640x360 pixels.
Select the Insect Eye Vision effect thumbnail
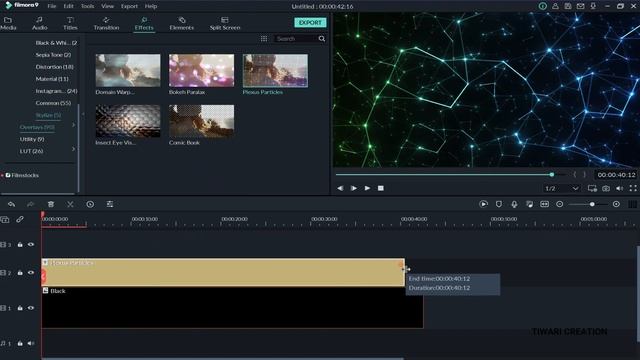coord(128,121)
